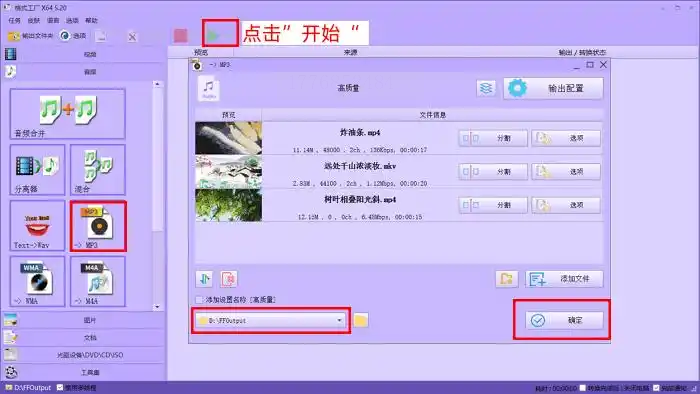Viewport: 700px width, 394px height.
Task: Select the -> MP3 conversion icon
Action: 98,226
